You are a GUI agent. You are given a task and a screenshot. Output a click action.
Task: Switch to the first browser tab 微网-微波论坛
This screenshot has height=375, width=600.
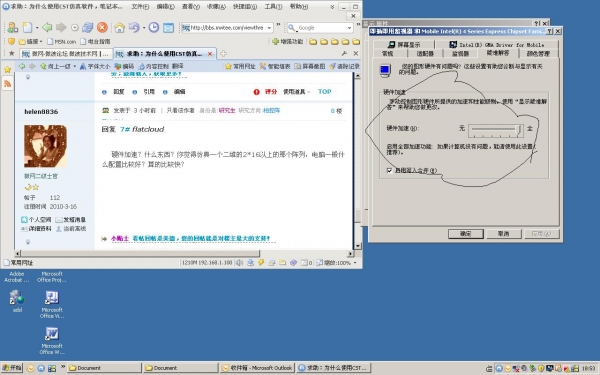pyautogui.click(x=66, y=54)
